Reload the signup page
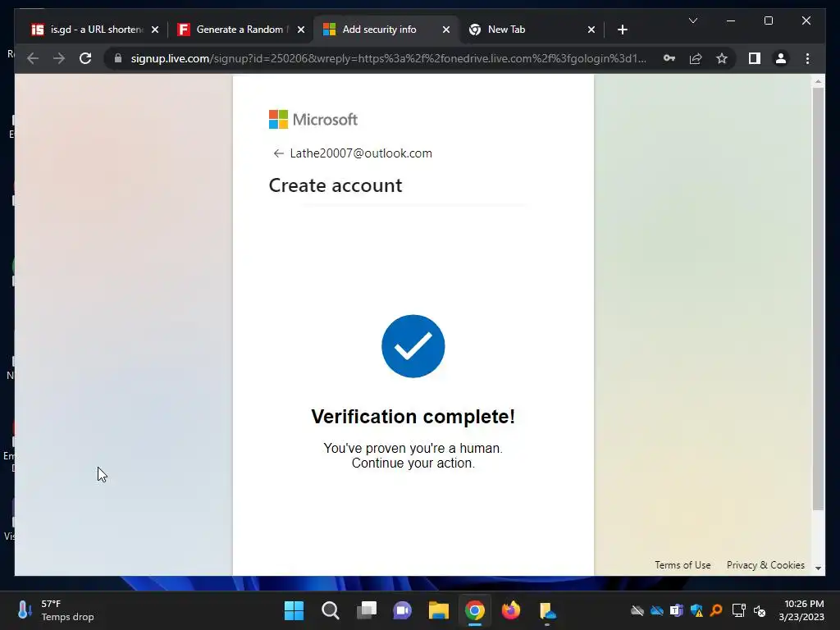Screen dimensions: 840x630 (x=85, y=58)
